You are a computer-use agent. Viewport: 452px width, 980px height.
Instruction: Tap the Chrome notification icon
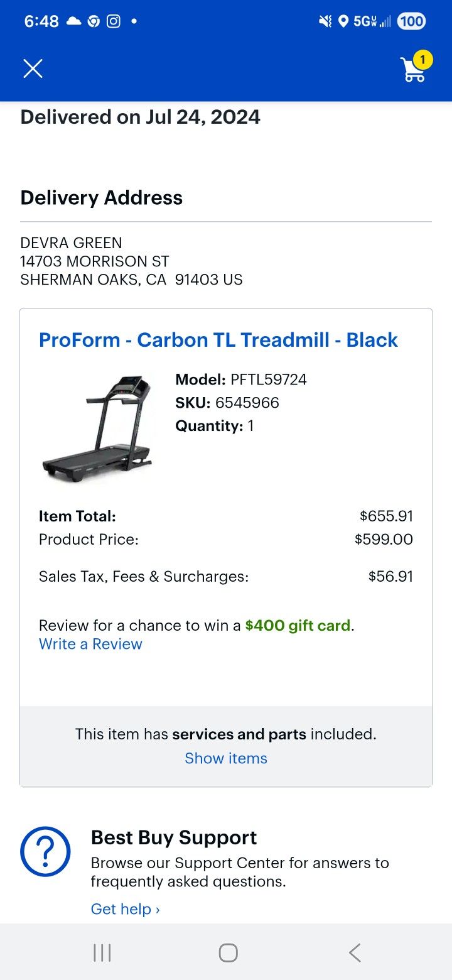(93, 21)
